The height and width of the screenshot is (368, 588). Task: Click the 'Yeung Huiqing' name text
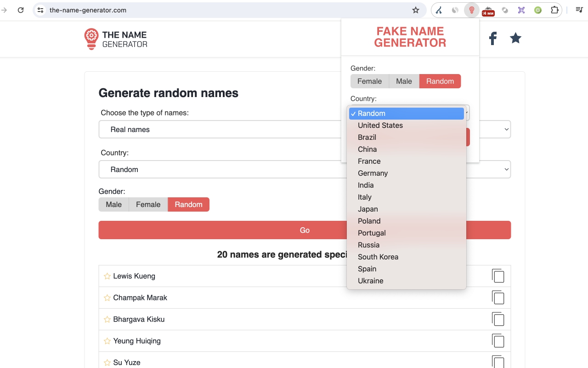pos(137,341)
